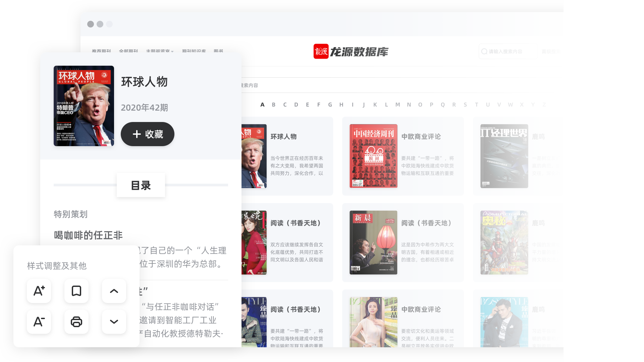Select letter G in alphabet index
Viewport: 644px width, 362px height.
tap(330, 105)
